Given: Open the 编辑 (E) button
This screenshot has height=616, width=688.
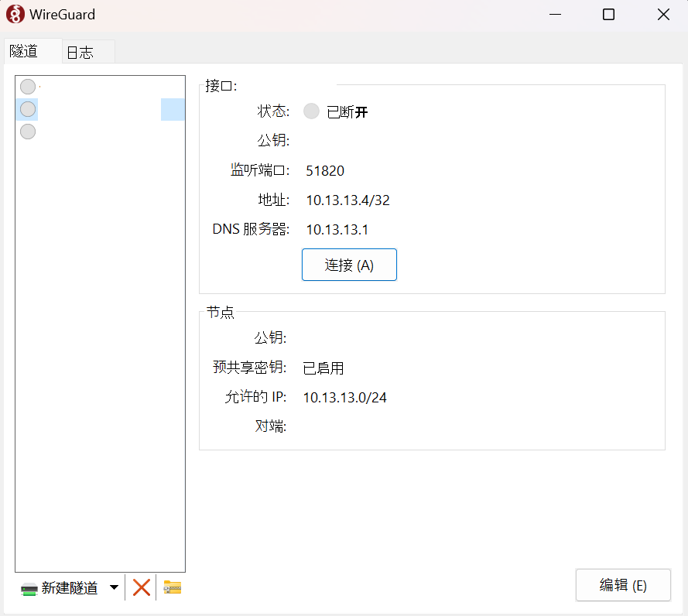Looking at the screenshot, I should click(623, 585).
